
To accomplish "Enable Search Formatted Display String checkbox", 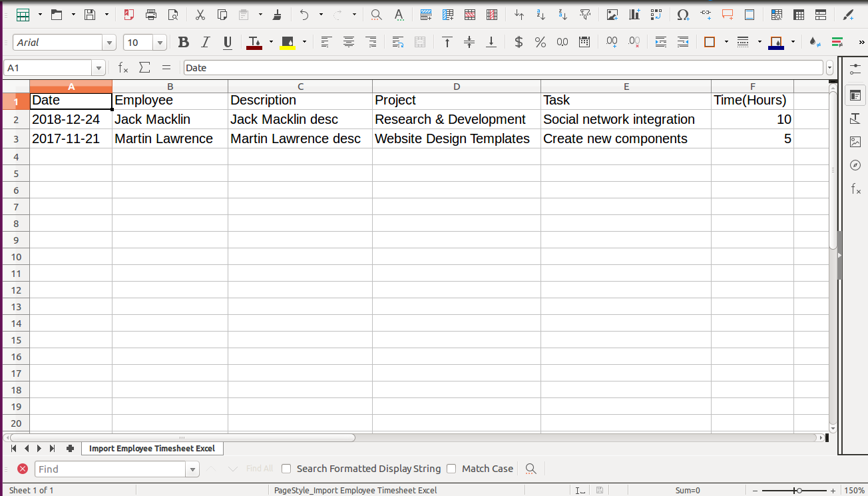I will (286, 469).
